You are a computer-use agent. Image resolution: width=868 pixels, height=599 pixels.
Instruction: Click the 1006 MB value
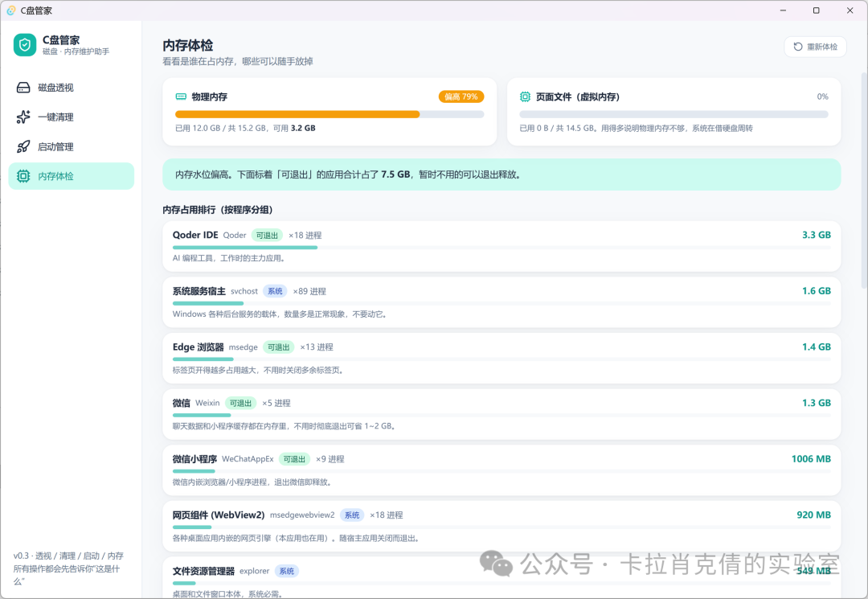click(811, 458)
